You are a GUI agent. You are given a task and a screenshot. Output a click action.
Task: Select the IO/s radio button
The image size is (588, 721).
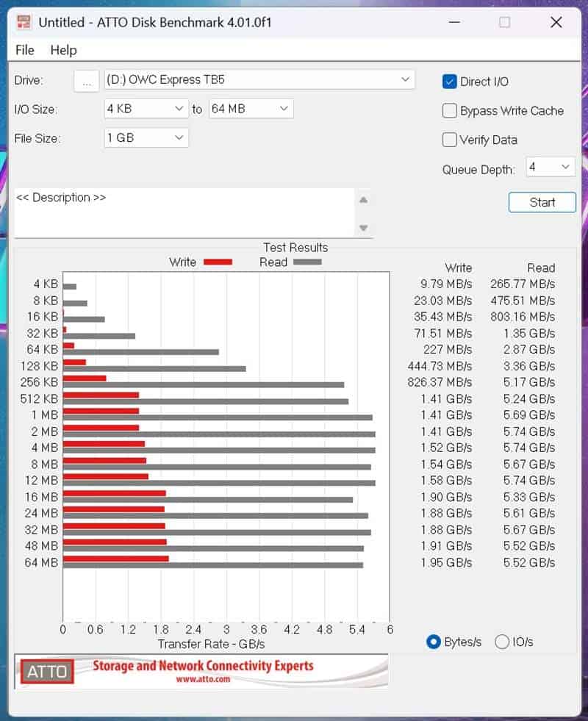click(502, 642)
